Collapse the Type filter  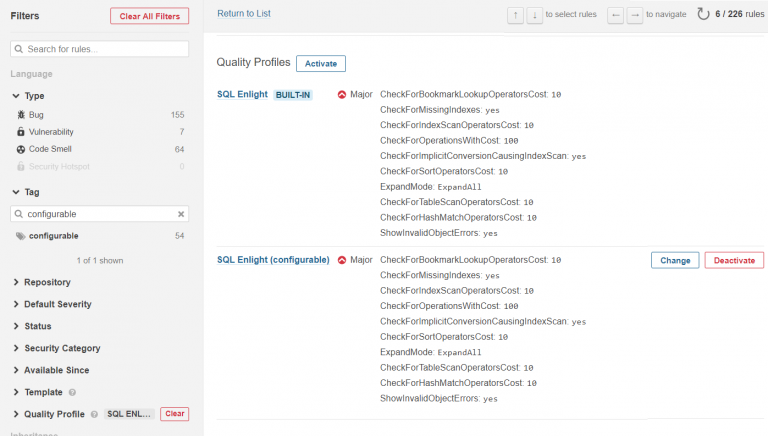tap(16, 96)
